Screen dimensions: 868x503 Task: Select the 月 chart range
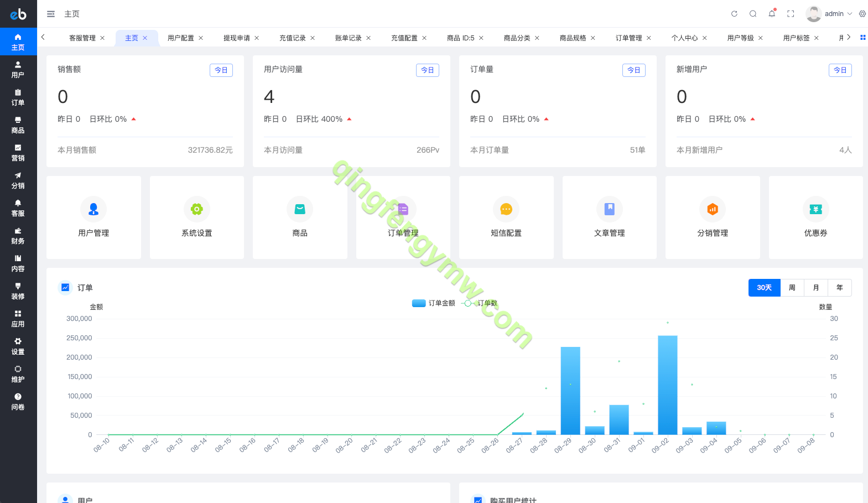(816, 288)
